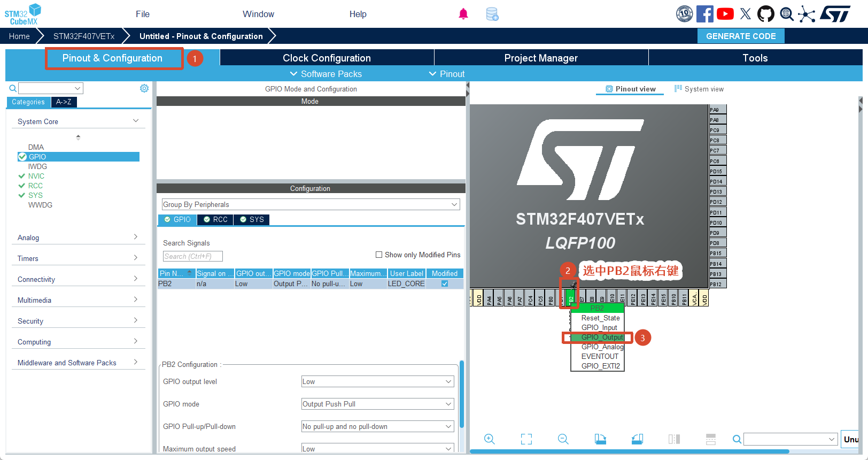Switch to the A->Z list tab
The image size is (868, 460).
click(64, 102)
